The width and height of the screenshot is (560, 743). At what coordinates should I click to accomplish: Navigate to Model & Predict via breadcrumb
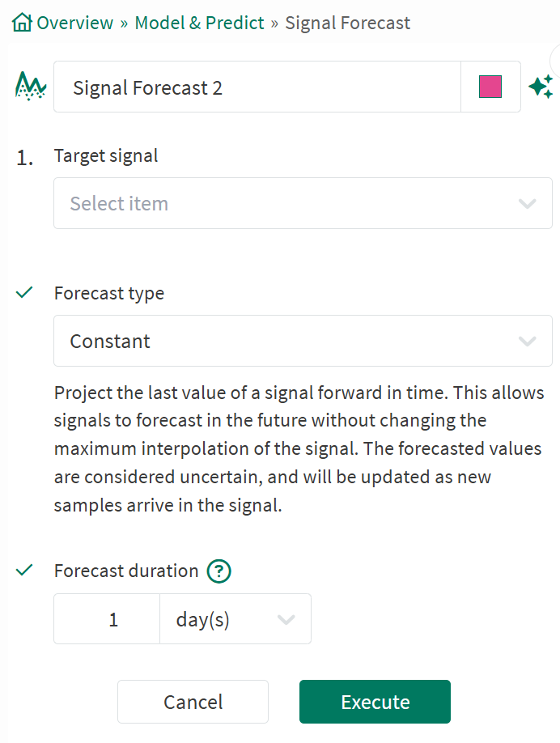[x=199, y=22]
